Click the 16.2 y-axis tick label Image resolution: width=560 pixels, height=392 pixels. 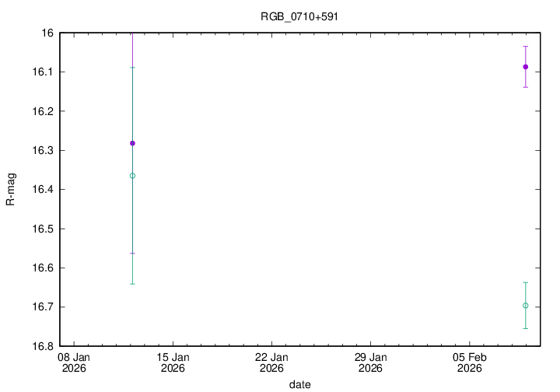(x=42, y=111)
